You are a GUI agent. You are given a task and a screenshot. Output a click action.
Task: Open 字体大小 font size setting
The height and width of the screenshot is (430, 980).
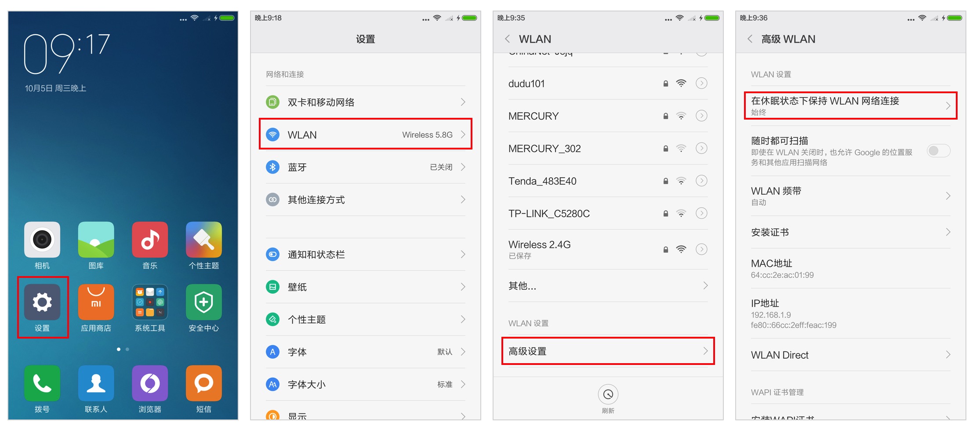tap(366, 384)
